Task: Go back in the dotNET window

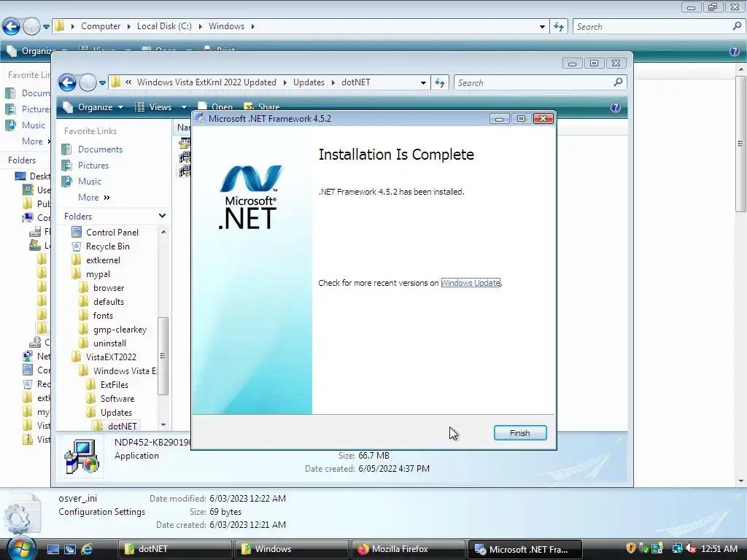Action: point(67,83)
